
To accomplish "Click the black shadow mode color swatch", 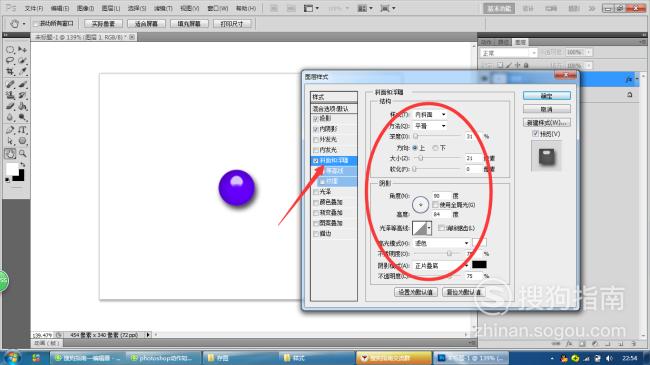I will tap(479, 265).
